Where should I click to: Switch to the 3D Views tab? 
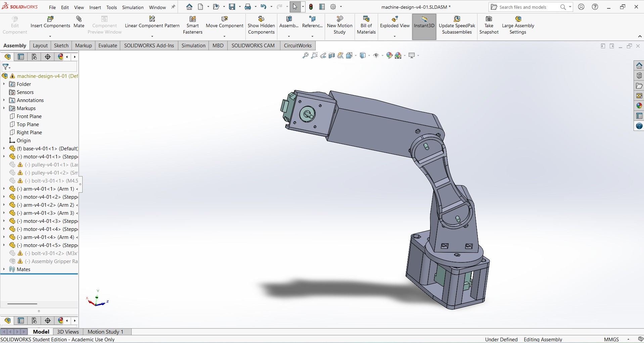(68, 332)
